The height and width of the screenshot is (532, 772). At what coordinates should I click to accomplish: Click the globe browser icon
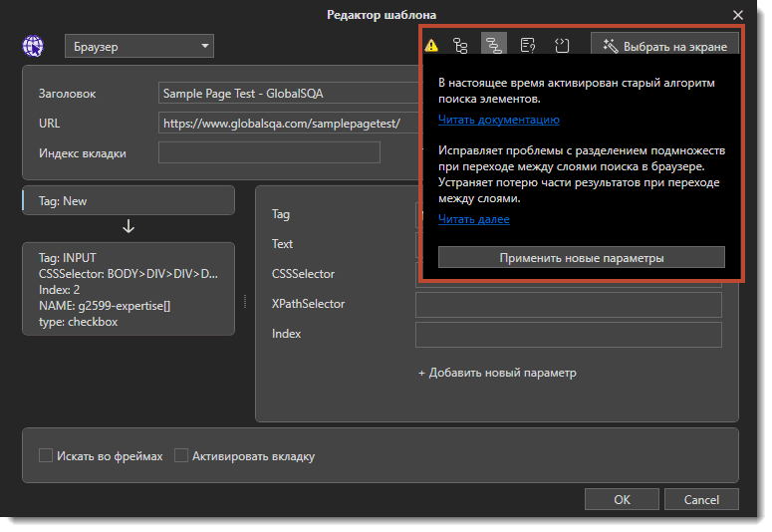coord(33,46)
